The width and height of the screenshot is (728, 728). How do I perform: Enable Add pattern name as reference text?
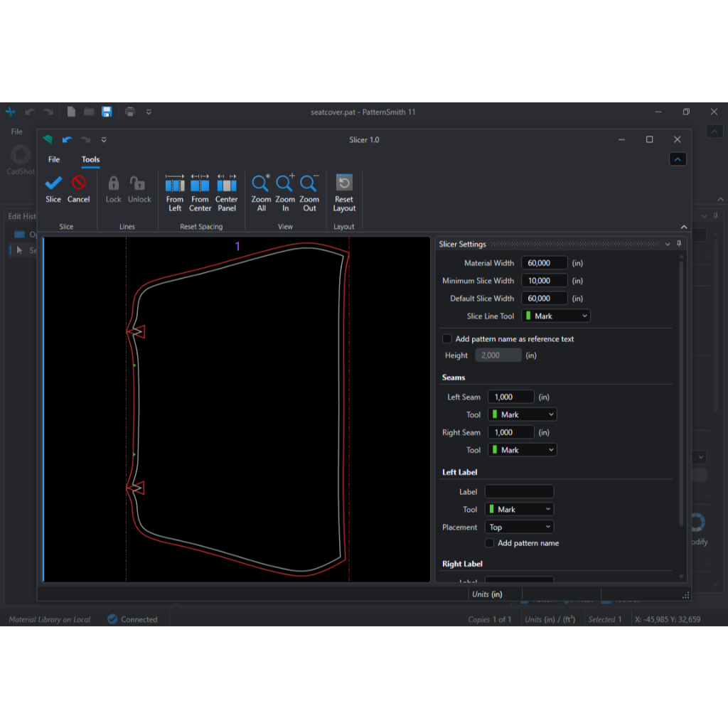point(447,339)
